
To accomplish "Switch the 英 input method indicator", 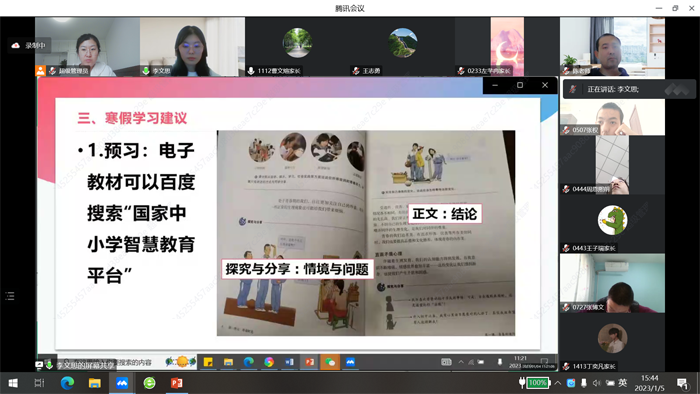I will tap(623, 382).
